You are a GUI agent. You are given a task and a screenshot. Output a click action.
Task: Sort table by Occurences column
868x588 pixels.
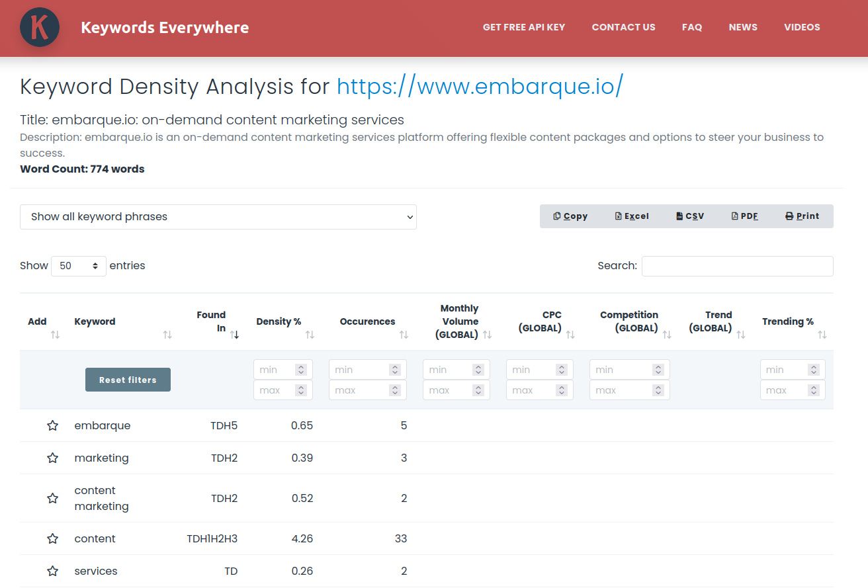[x=404, y=335]
